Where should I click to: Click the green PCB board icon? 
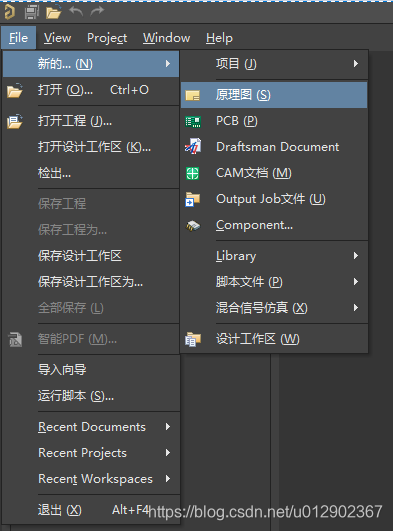pyautogui.click(x=193, y=121)
